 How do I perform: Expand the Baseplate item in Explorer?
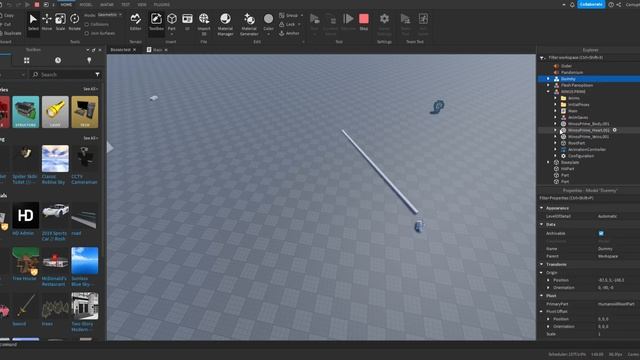click(x=548, y=162)
